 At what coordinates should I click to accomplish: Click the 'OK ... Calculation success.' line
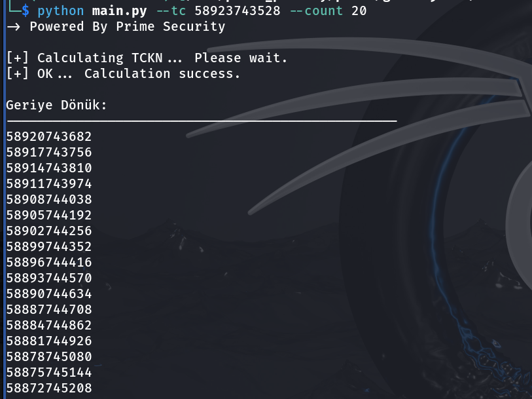[x=124, y=73]
